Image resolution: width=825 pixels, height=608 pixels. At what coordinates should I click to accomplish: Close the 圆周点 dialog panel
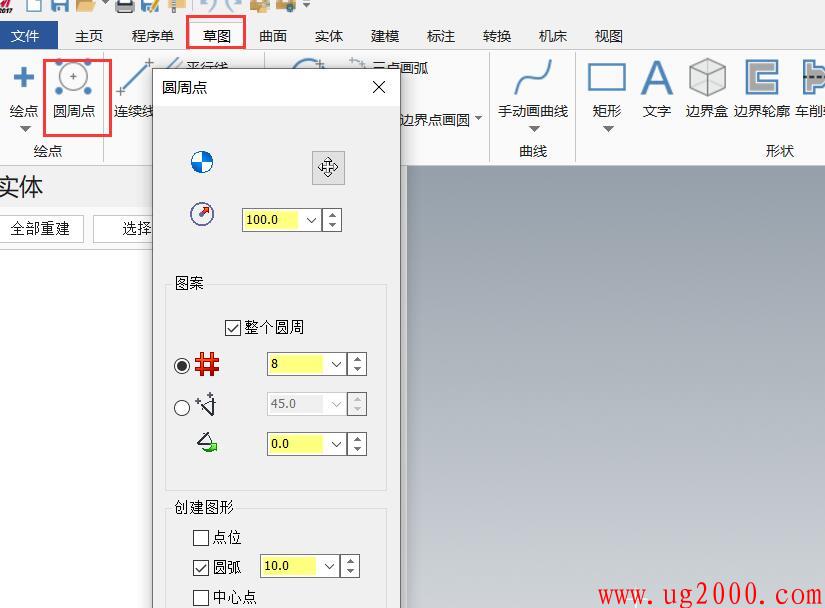point(378,88)
